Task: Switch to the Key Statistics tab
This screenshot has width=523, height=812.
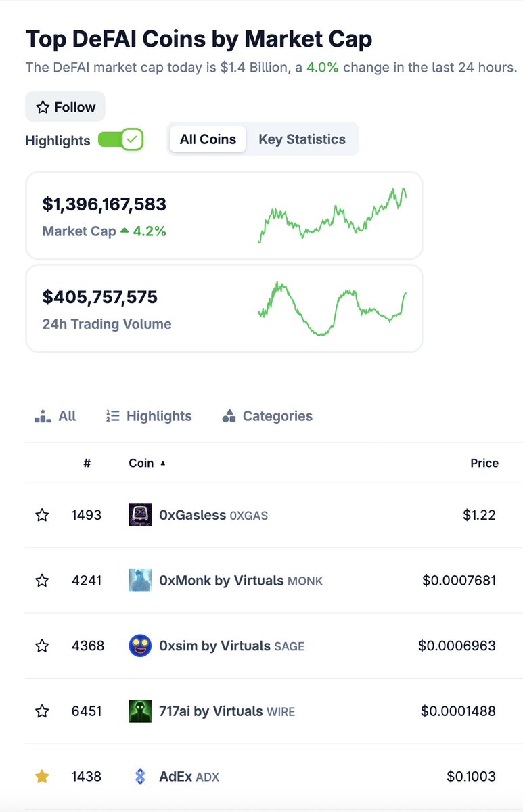Action: point(302,139)
